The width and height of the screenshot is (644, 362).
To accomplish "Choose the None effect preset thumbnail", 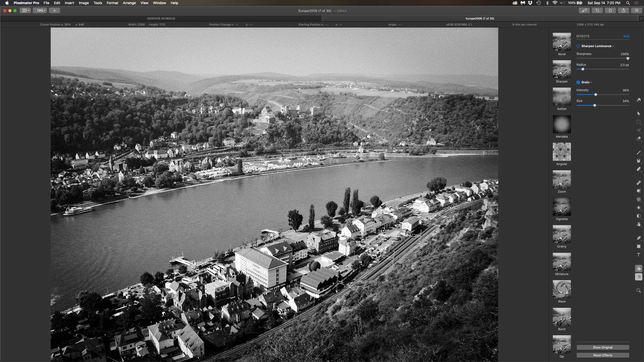I will pos(562,42).
